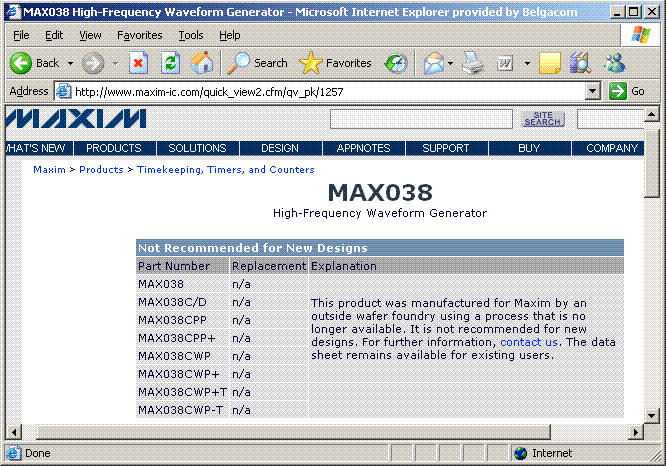The image size is (666, 466).
Task: Open the View menu
Action: (90, 35)
